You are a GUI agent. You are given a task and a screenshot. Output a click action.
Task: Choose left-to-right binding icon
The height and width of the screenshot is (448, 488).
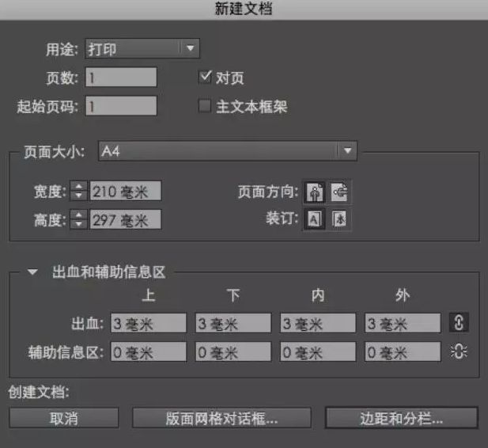pos(315,220)
